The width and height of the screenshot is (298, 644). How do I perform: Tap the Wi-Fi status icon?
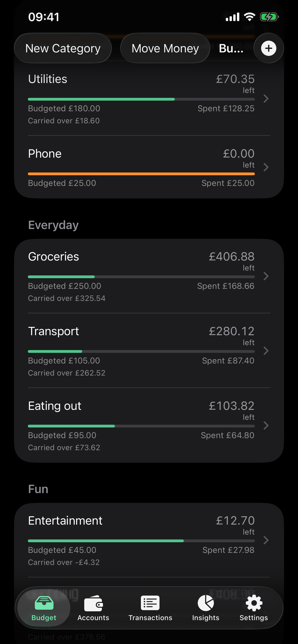[249, 17]
